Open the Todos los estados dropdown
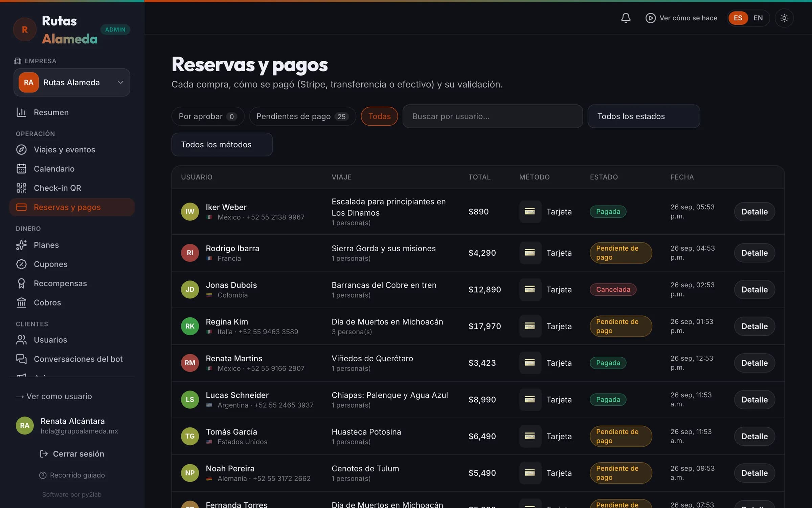Screen dimensions: 812x508 click(644, 116)
